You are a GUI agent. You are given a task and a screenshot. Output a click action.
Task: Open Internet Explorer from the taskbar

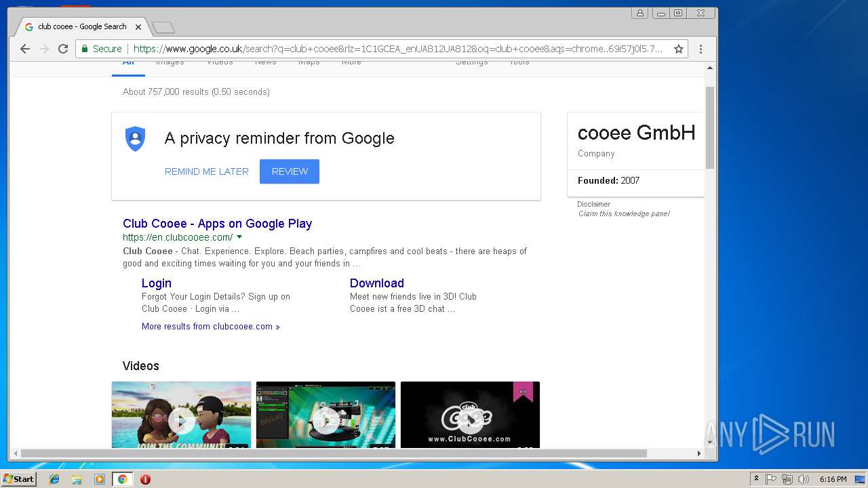(54, 479)
